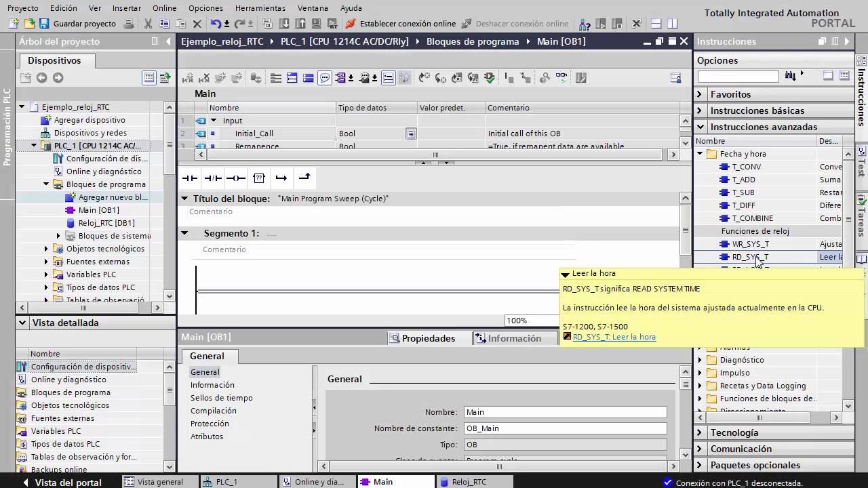Click the Opciones search input field

coord(738,76)
